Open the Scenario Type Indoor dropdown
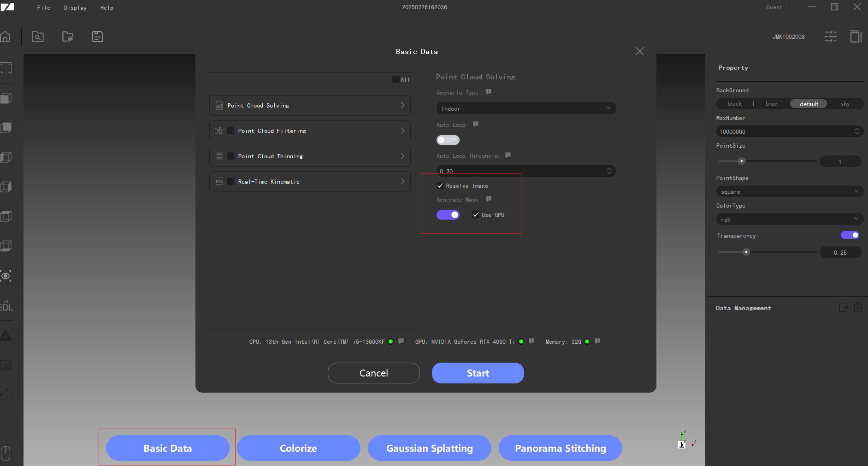The height and width of the screenshot is (466, 868). point(526,108)
